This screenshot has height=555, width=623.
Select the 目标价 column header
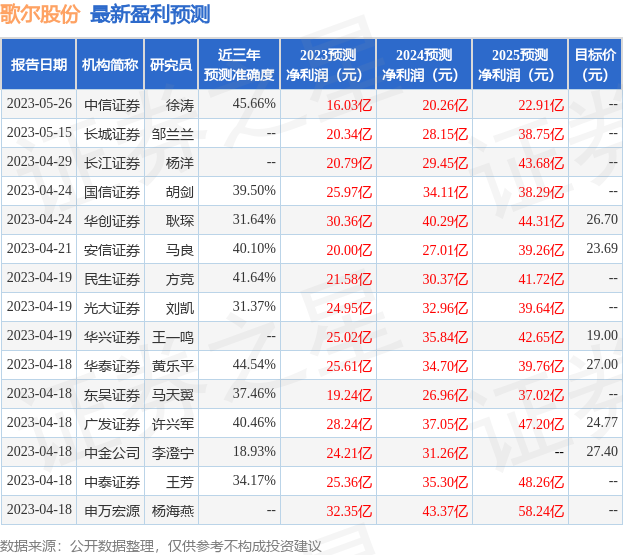[595, 64]
